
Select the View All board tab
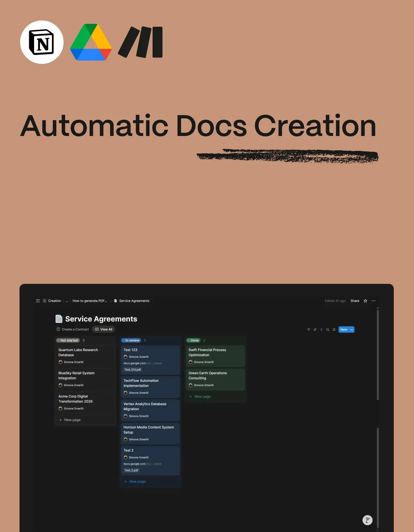(x=104, y=329)
